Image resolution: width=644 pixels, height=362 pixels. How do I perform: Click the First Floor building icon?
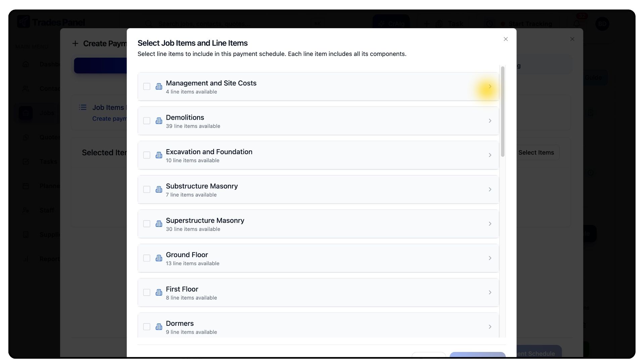pyautogui.click(x=159, y=293)
